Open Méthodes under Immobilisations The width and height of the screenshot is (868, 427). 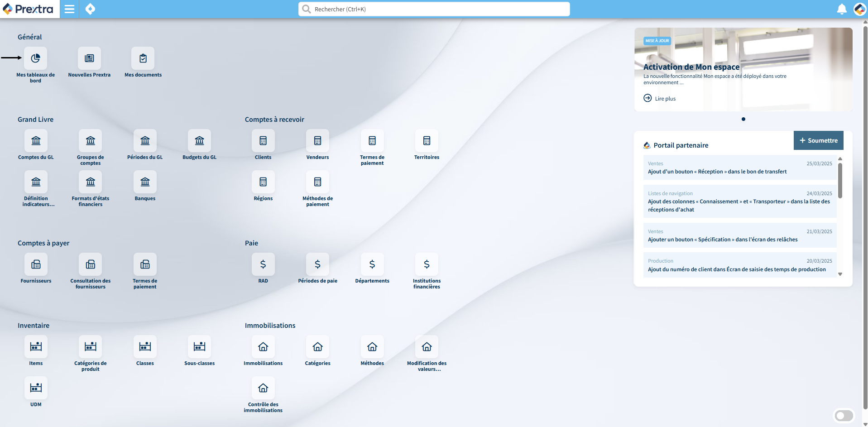(372, 347)
